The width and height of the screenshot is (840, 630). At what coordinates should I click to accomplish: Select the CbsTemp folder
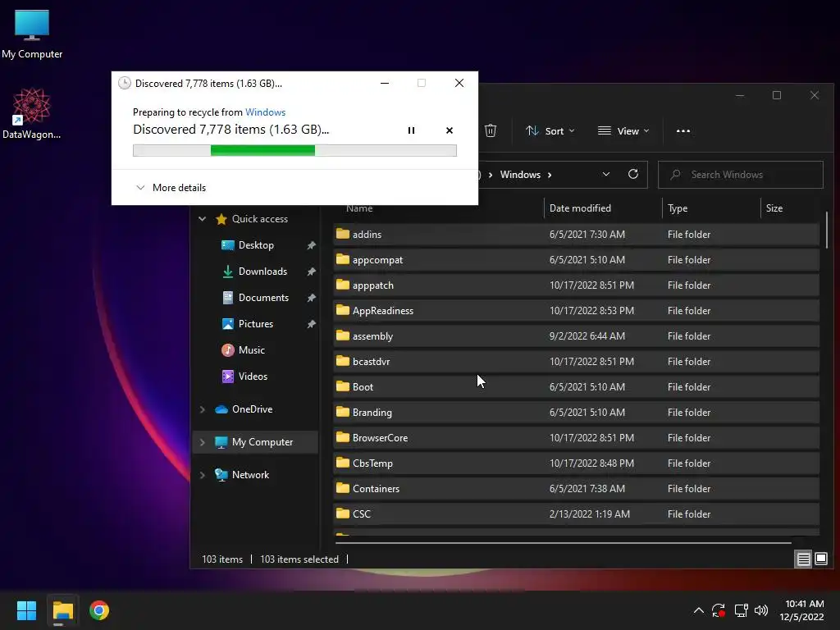(576, 463)
